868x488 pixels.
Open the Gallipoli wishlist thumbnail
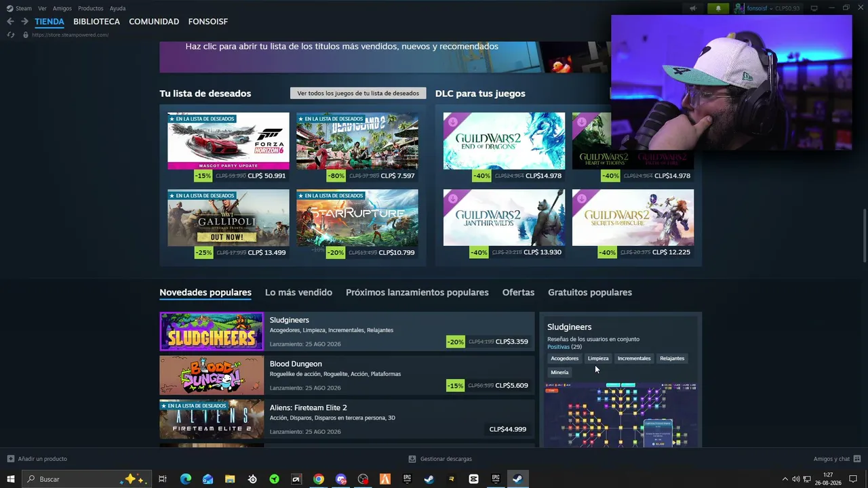[229, 218]
